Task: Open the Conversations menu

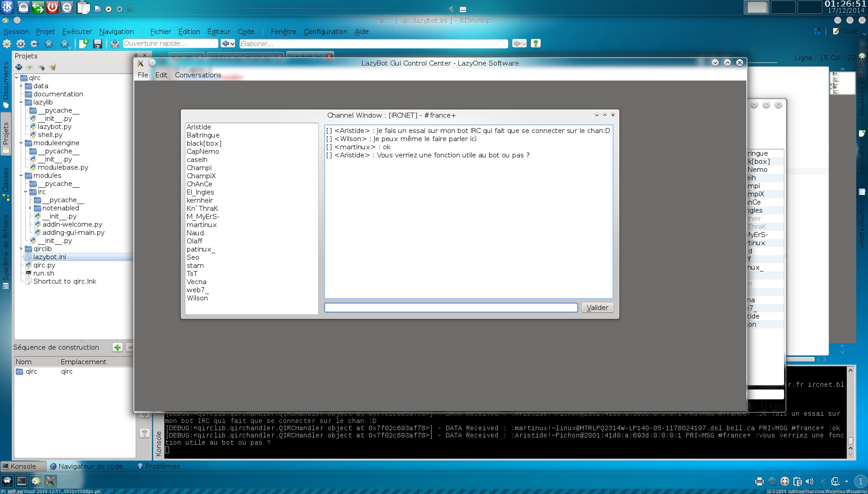Action: tap(198, 75)
